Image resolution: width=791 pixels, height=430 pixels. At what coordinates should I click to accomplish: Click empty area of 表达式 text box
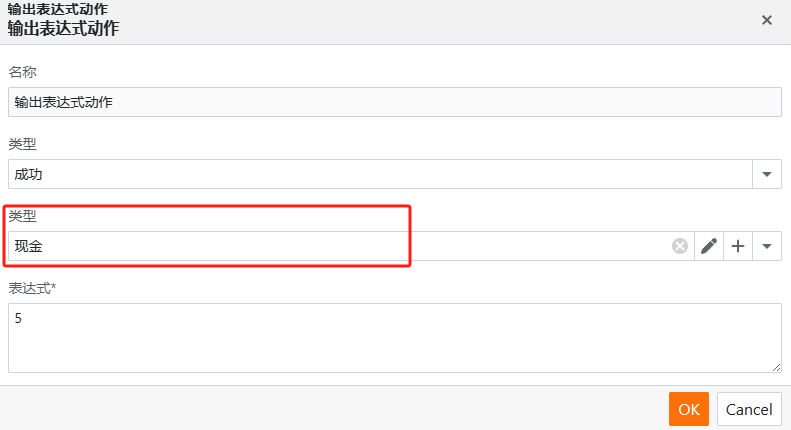tap(395, 348)
